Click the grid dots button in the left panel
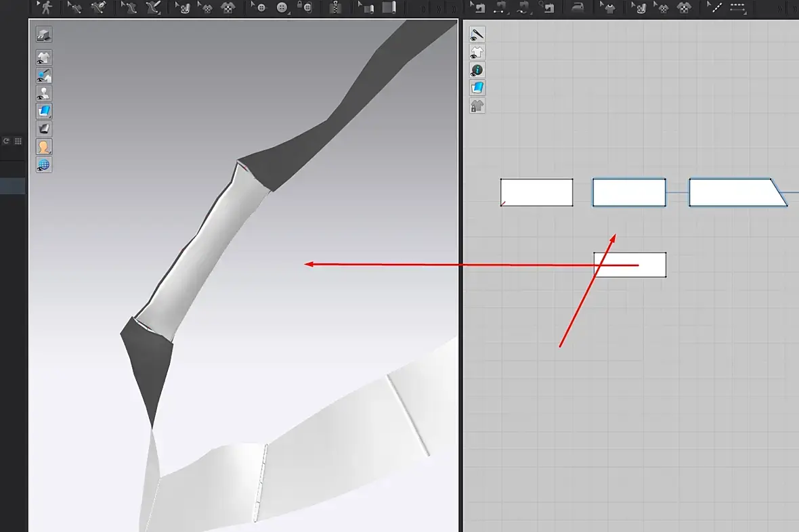 [18, 141]
